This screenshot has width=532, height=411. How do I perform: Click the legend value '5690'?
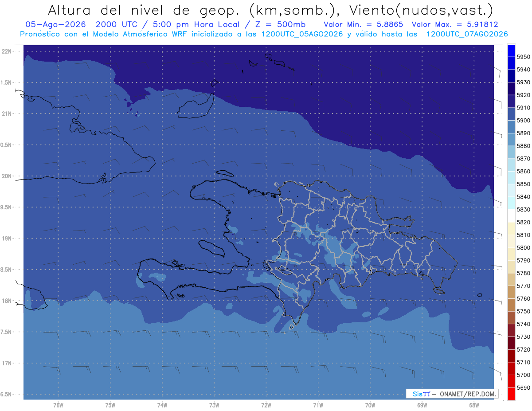point(523,388)
